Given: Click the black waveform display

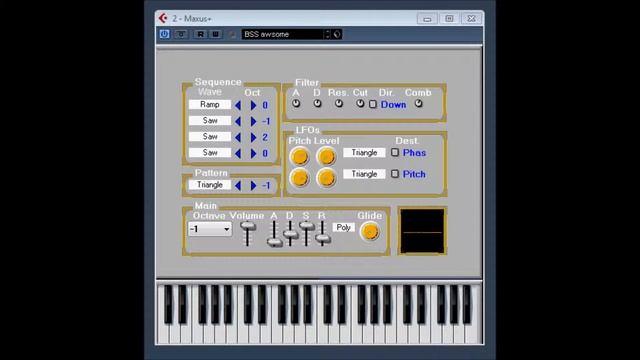Looking at the screenshot, I should (422, 231).
